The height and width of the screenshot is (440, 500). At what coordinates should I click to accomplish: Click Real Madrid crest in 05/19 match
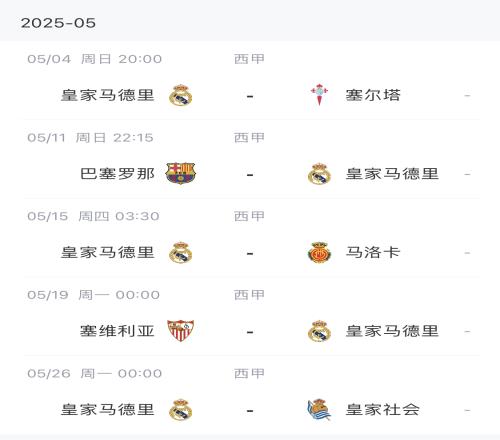pyautogui.click(x=319, y=331)
